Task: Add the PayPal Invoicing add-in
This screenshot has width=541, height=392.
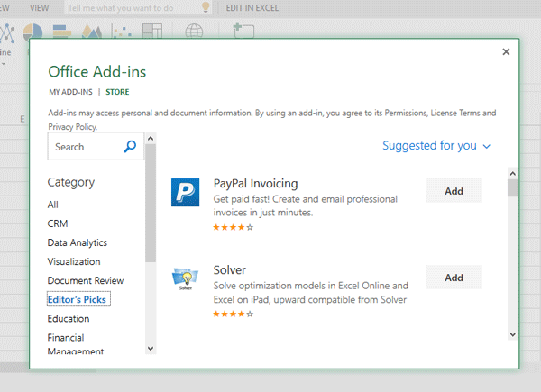Action: 454,191
